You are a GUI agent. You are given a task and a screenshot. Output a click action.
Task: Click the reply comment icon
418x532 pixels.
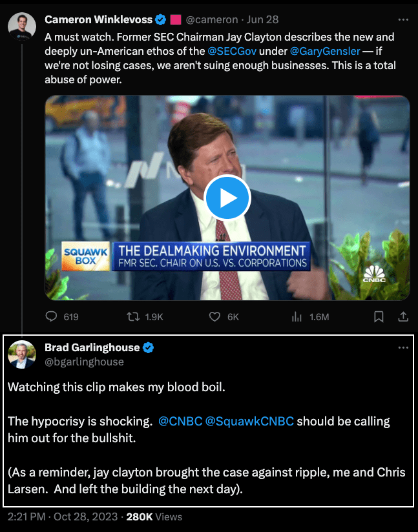tap(52, 316)
